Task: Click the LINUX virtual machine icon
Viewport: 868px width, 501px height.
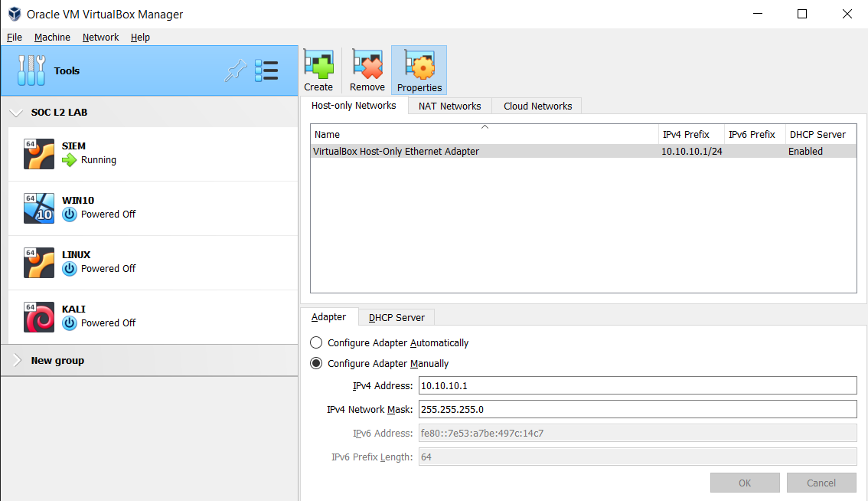Action: click(38, 261)
